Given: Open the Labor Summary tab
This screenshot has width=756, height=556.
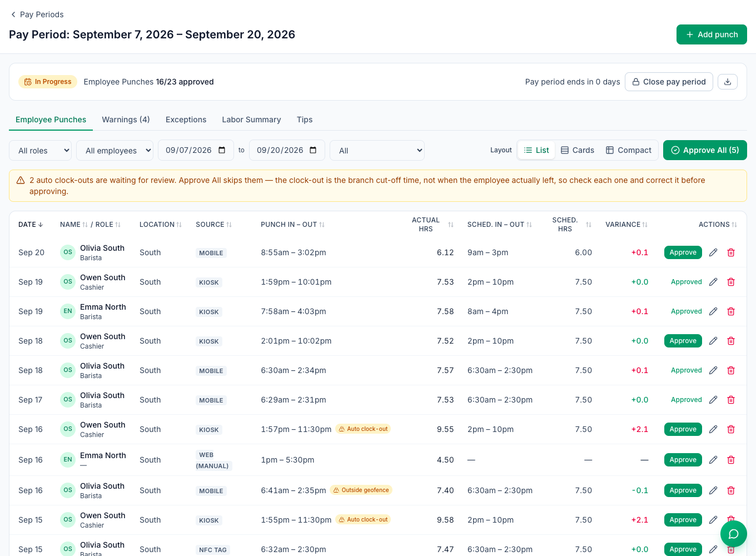Looking at the screenshot, I should click(x=251, y=120).
